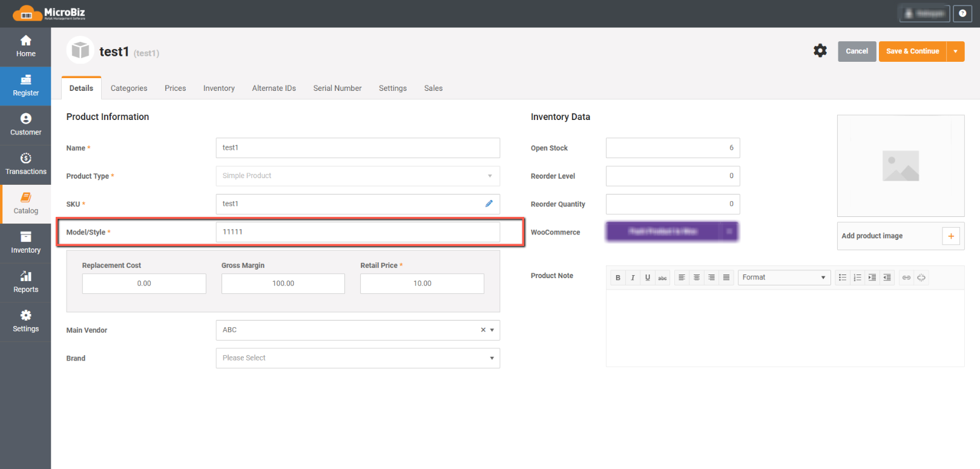Center-align note text
Image resolution: width=980 pixels, height=469 pixels.
697,278
